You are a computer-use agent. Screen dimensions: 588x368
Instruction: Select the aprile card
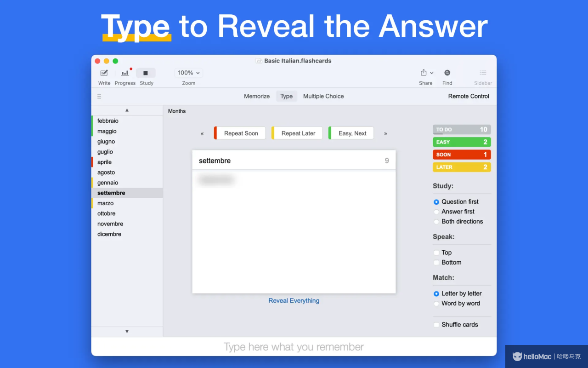coord(127,162)
